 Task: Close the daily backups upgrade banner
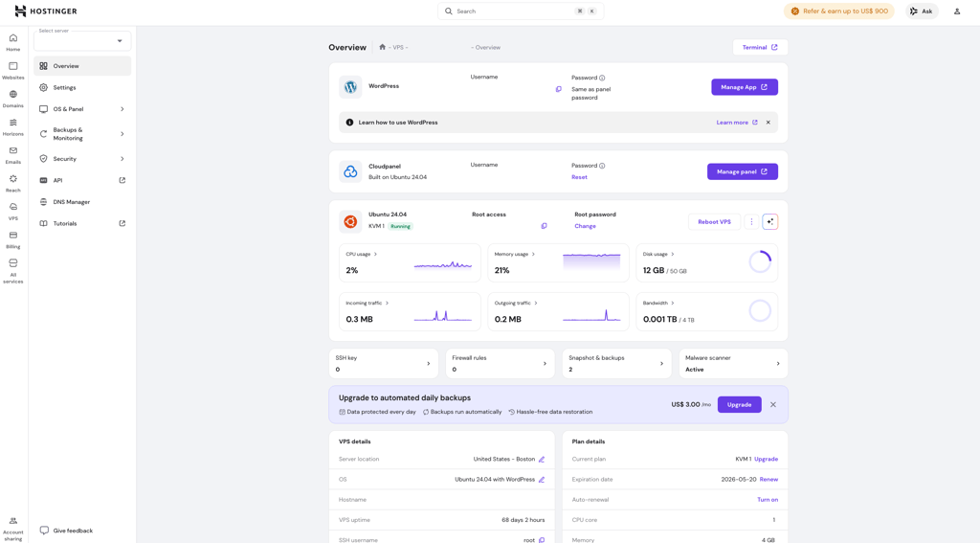click(x=773, y=405)
